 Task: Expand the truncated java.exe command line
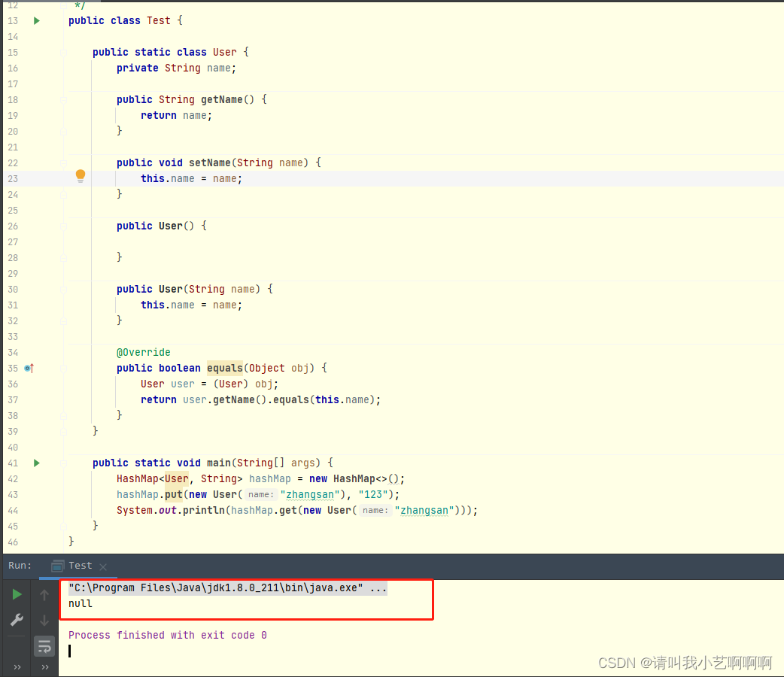coord(379,587)
